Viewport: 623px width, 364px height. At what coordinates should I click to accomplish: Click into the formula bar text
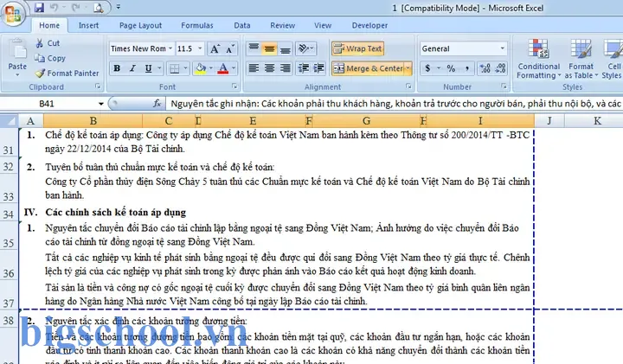[395, 104]
